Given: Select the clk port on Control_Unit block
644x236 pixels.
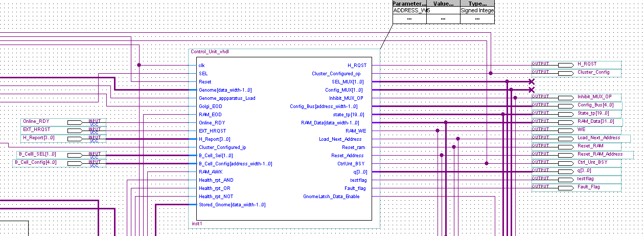Looking at the screenshot, I should tap(201, 66).
